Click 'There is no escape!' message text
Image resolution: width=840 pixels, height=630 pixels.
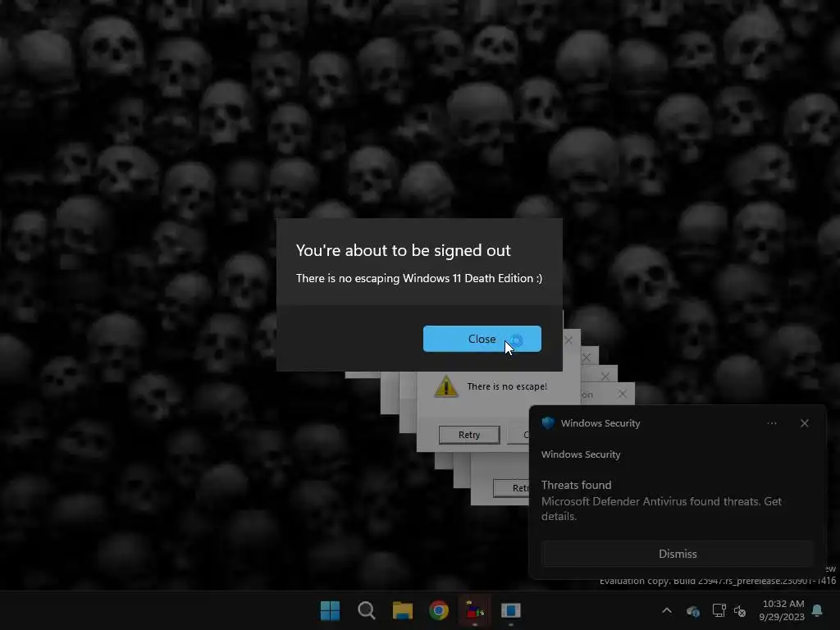[507, 386]
